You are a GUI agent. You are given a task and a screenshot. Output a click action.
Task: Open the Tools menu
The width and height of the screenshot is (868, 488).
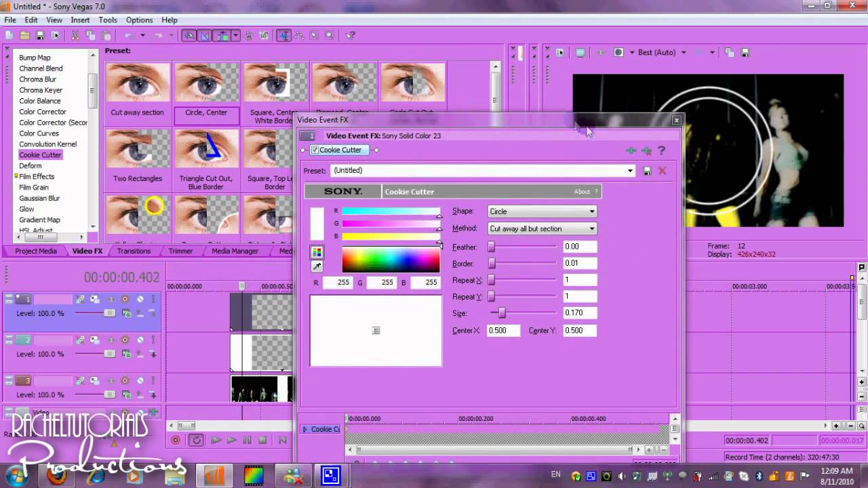[108, 20]
